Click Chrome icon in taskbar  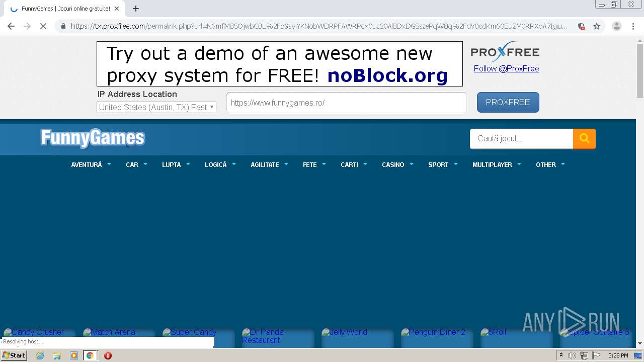point(90,355)
